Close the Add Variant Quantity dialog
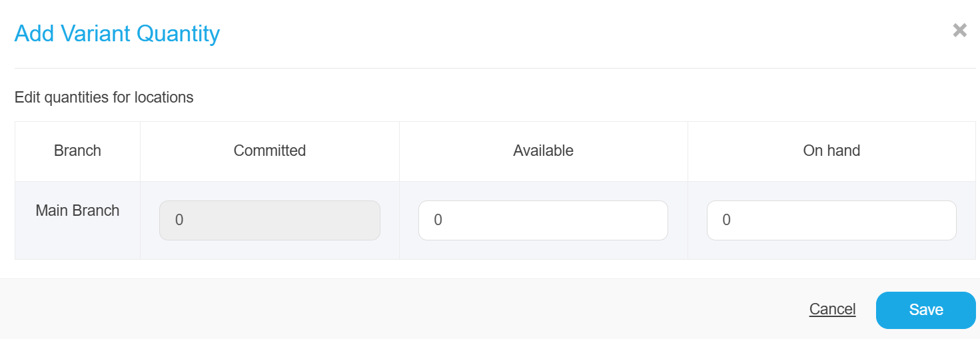 click(959, 30)
